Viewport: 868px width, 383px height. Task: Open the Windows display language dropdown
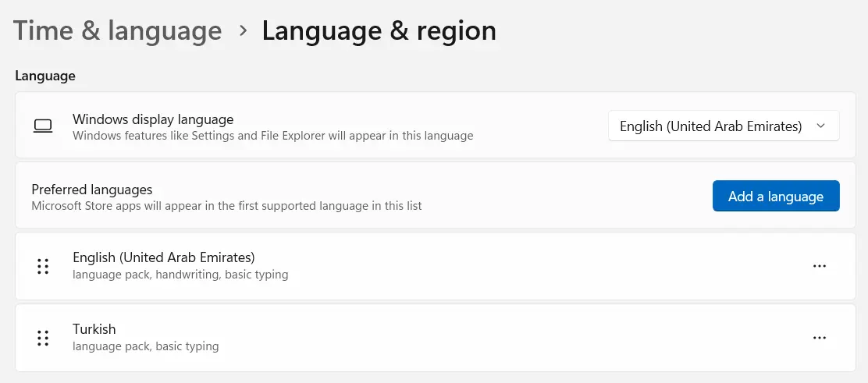pos(724,126)
